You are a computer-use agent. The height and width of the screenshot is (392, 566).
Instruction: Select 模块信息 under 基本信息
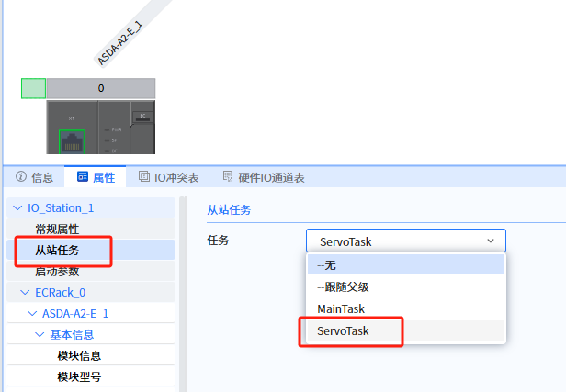point(79,355)
